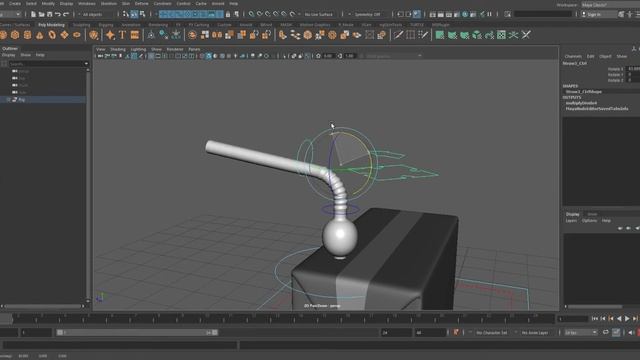Click the Open Scene folder icon
Image resolution: width=640 pixels, height=360 pixels.
coord(42,14)
